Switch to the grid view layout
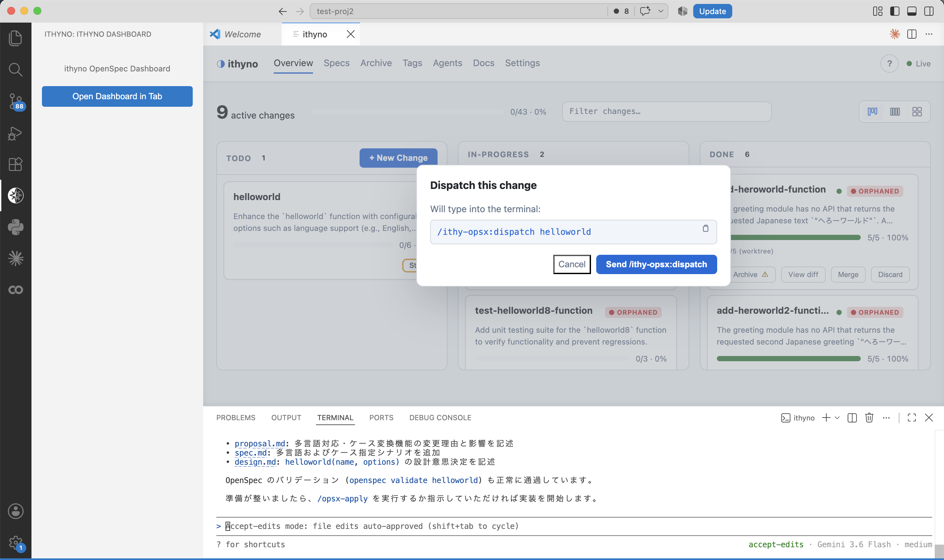 [x=917, y=112]
